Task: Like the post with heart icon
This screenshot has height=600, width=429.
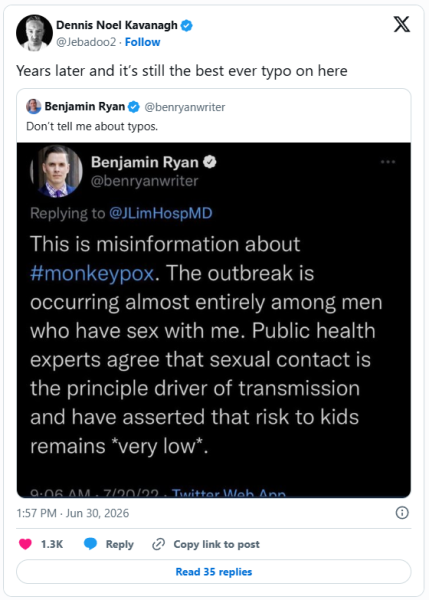Action: pos(26,544)
